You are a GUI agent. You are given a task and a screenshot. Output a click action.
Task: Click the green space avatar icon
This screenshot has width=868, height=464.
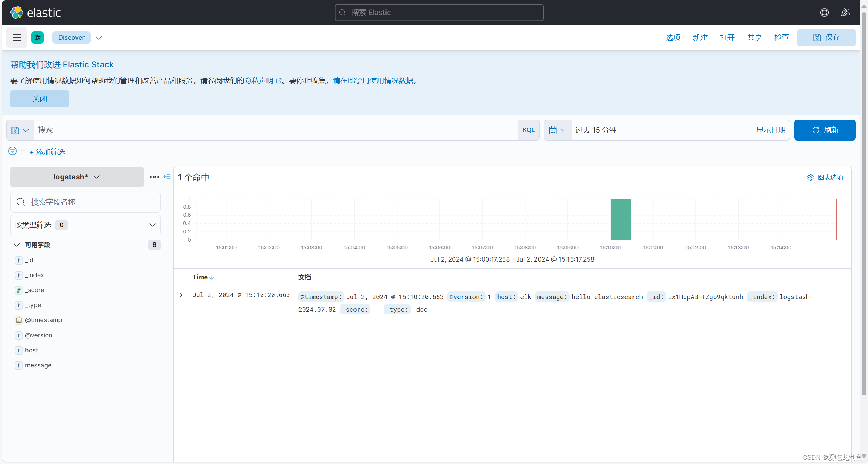click(38, 38)
